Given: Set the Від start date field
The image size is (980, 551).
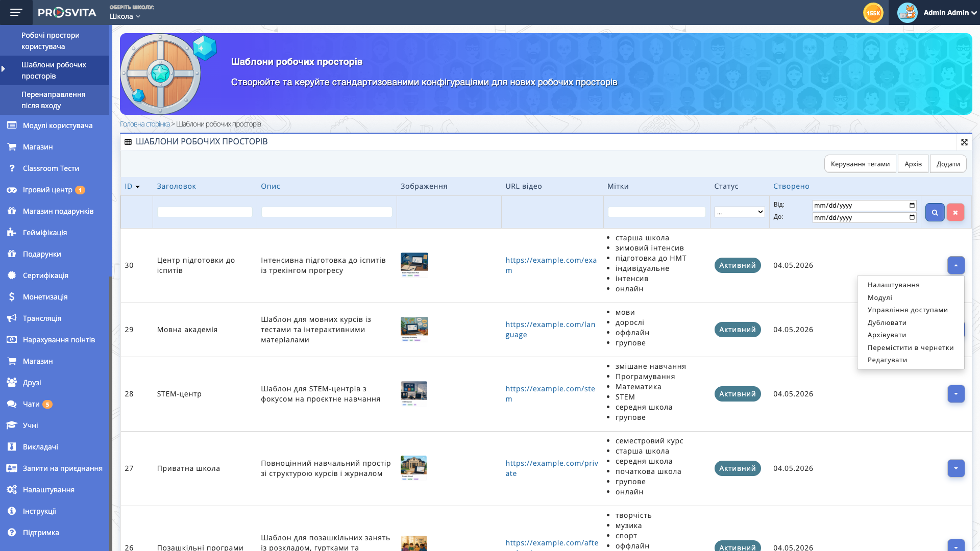Looking at the screenshot, I should (x=864, y=206).
